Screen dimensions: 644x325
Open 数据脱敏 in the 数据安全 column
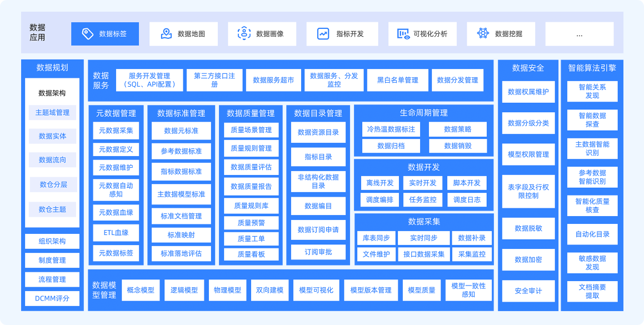(x=527, y=228)
